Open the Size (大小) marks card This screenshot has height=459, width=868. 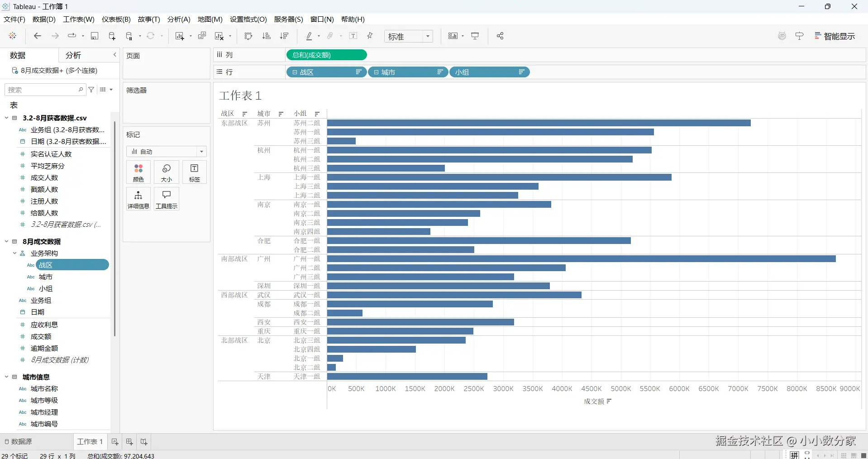point(167,172)
